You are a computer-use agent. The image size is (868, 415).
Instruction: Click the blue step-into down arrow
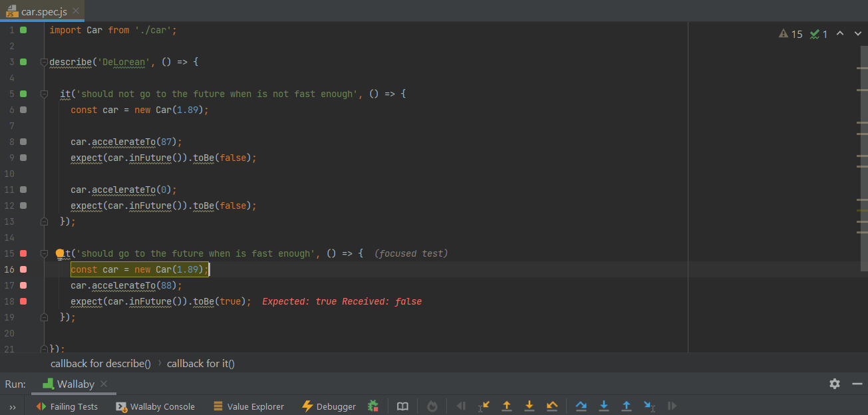604,406
